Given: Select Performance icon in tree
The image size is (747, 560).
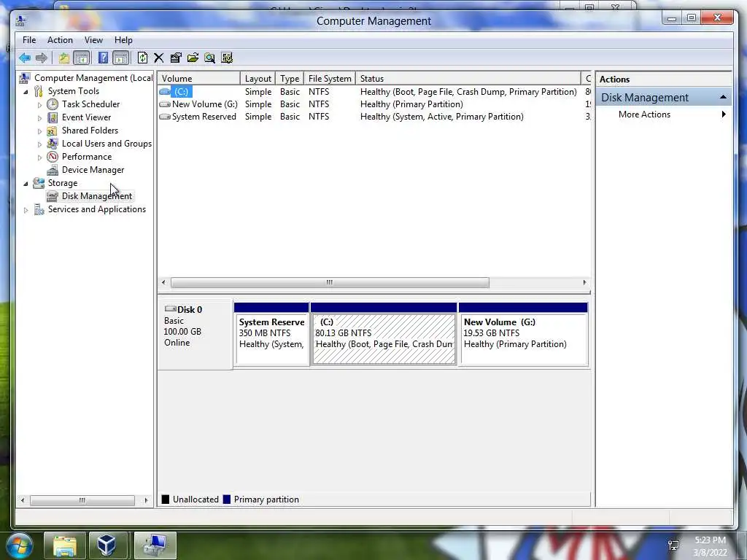Looking at the screenshot, I should pos(53,157).
